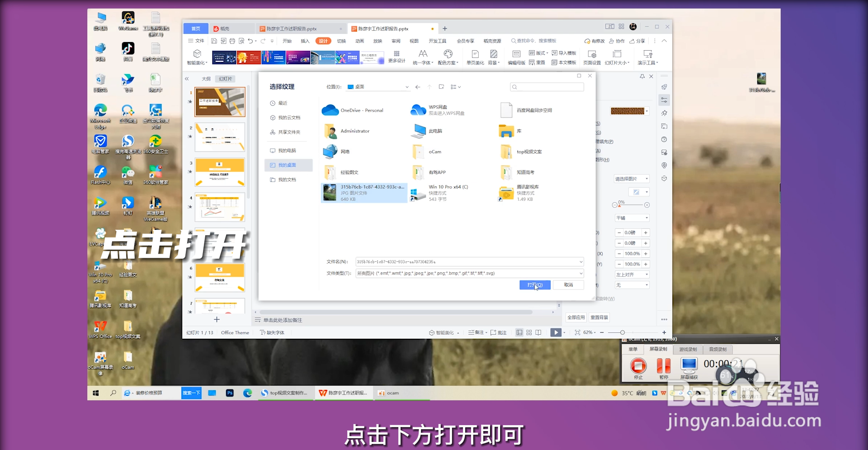Click 重置背景 button

pyautogui.click(x=599, y=317)
